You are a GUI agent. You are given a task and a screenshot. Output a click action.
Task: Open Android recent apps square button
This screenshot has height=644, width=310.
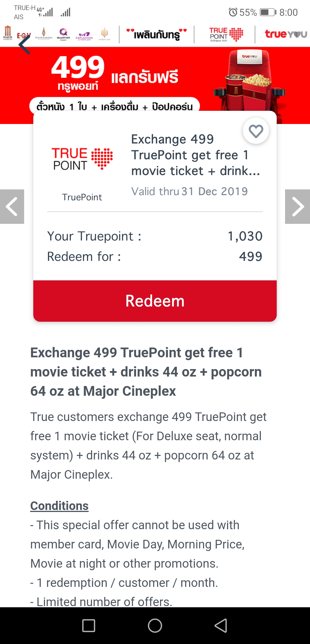pos(89,625)
